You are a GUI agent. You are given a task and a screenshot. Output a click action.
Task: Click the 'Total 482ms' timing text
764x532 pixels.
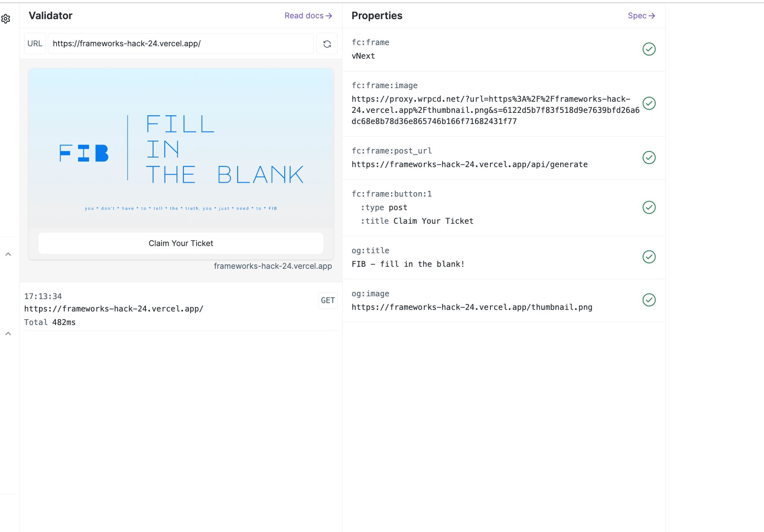(x=50, y=322)
